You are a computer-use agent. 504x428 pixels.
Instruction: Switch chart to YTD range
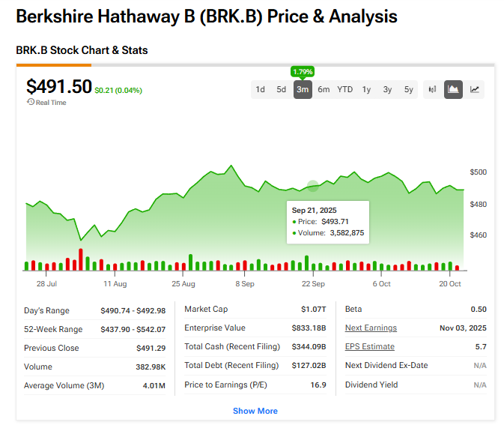[344, 89]
